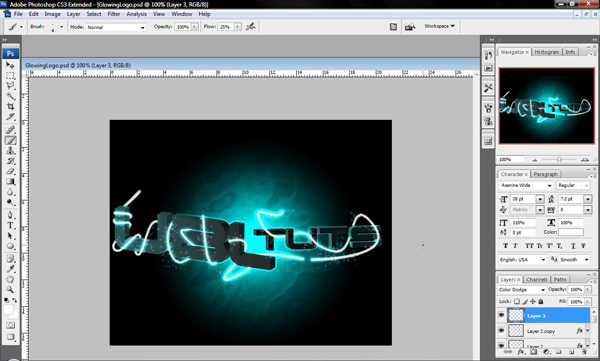Viewport: 600px width, 361px height.
Task: Click the delete layer trash icon
Action: (x=584, y=351)
